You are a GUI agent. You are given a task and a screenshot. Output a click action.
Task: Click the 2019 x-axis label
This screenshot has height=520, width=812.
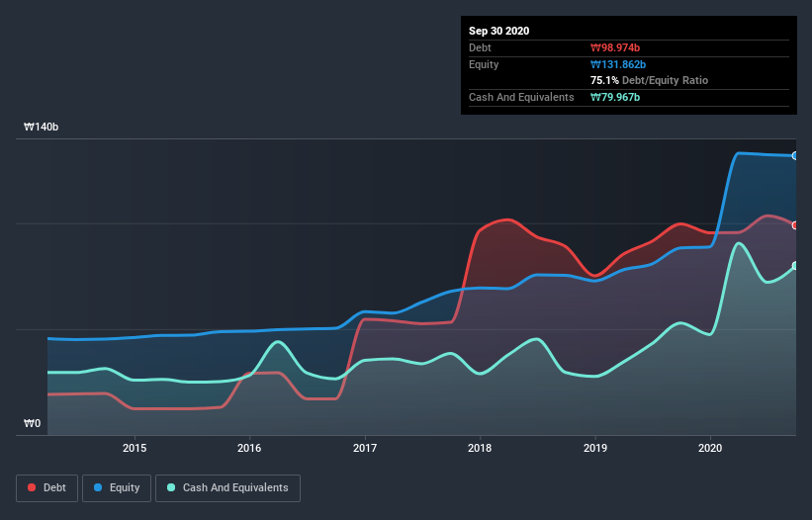point(595,448)
